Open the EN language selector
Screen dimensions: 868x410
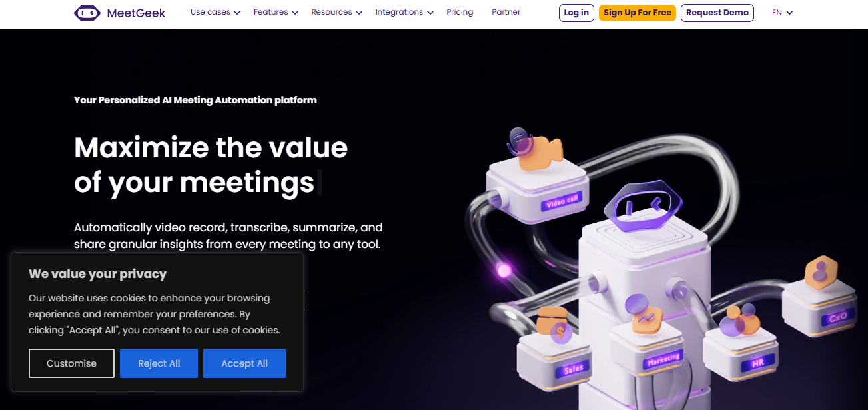(x=782, y=13)
